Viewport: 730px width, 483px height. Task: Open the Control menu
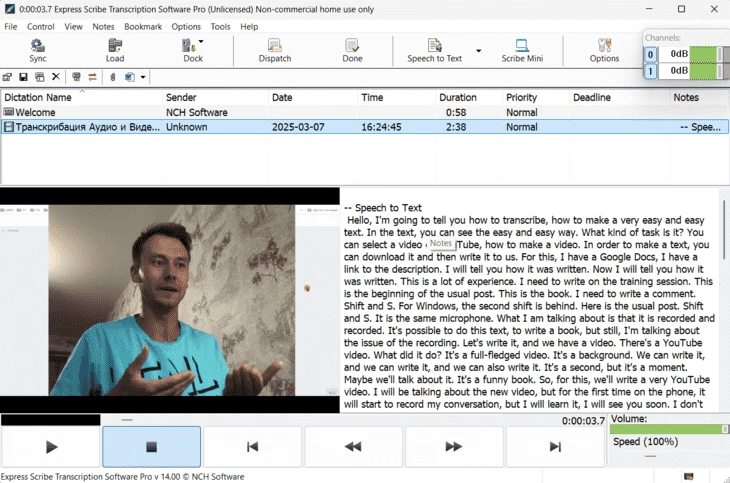(41, 27)
